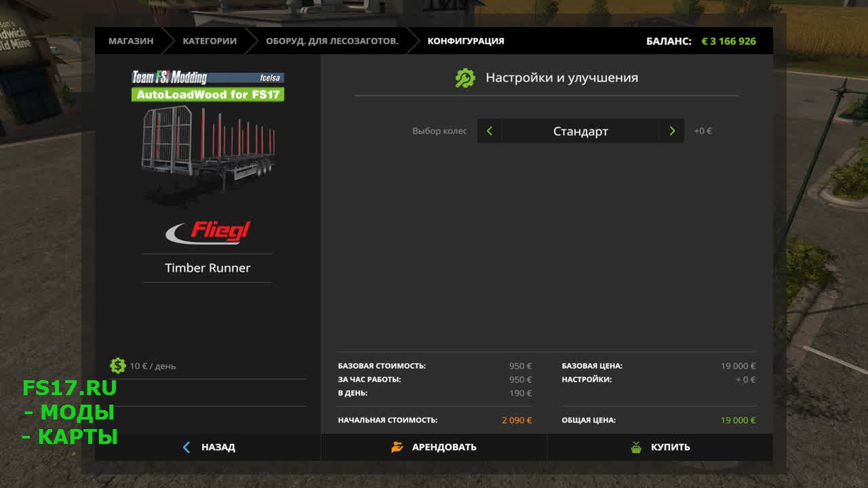Click the 10 € / день text
This screenshot has width=868, height=488.
pos(153,366)
